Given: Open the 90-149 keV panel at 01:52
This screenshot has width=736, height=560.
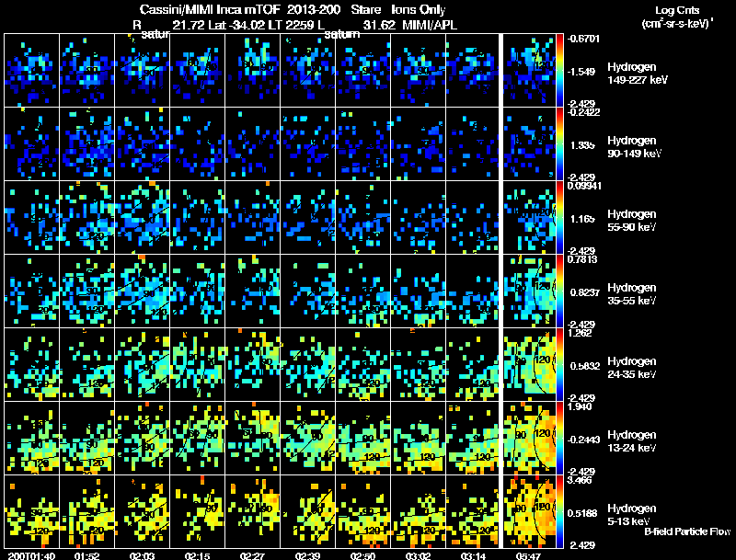Looking at the screenshot, I should pos(86,144).
